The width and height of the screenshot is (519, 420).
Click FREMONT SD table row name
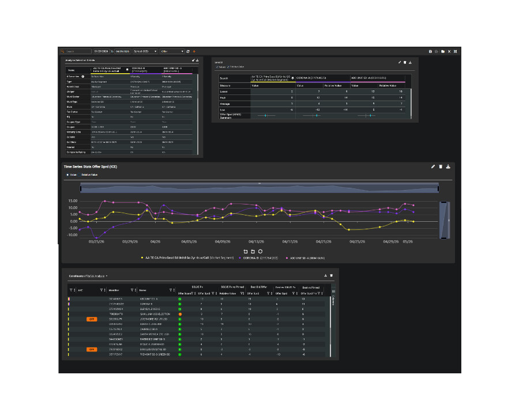pos(155,354)
